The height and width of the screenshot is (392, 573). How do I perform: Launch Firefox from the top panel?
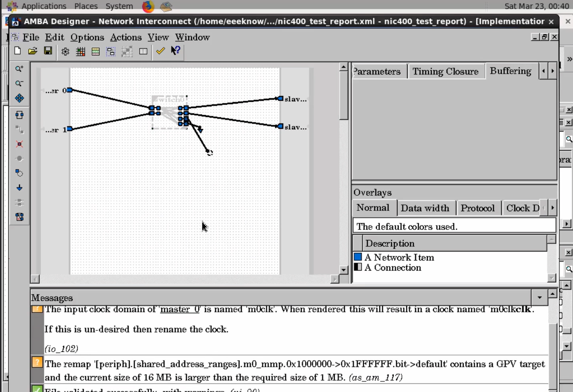pos(148,6)
